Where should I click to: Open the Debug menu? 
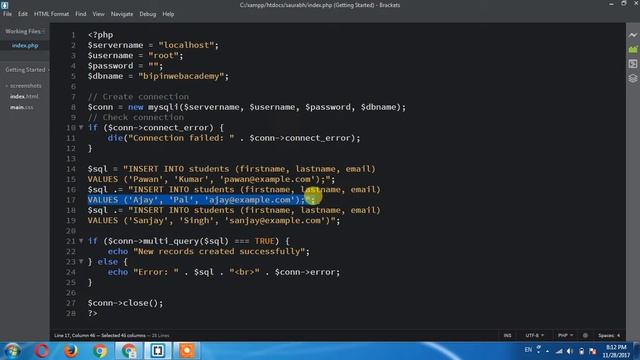coord(148,14)
